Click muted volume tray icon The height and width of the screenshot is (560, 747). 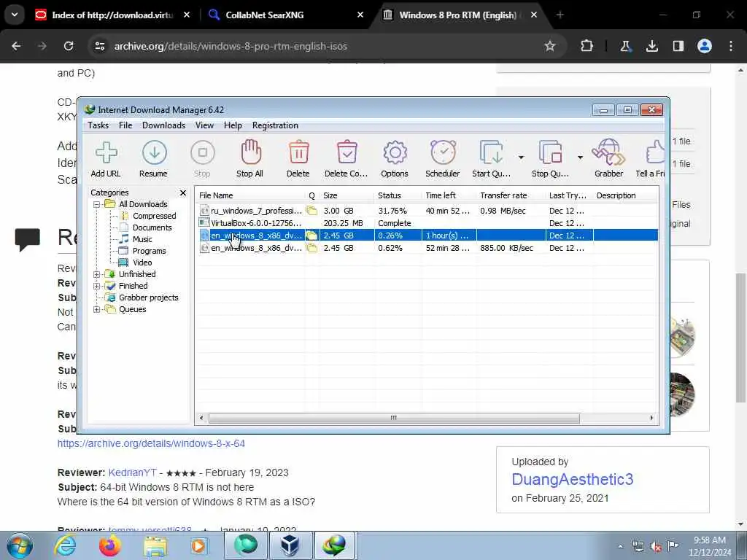click(x=656, y=547)
